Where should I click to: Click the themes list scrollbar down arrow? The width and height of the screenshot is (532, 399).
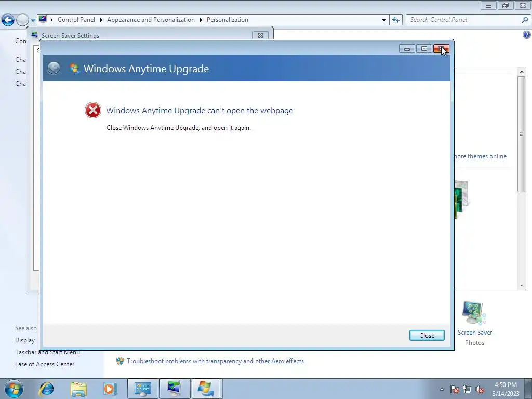[x=522, y=286]
